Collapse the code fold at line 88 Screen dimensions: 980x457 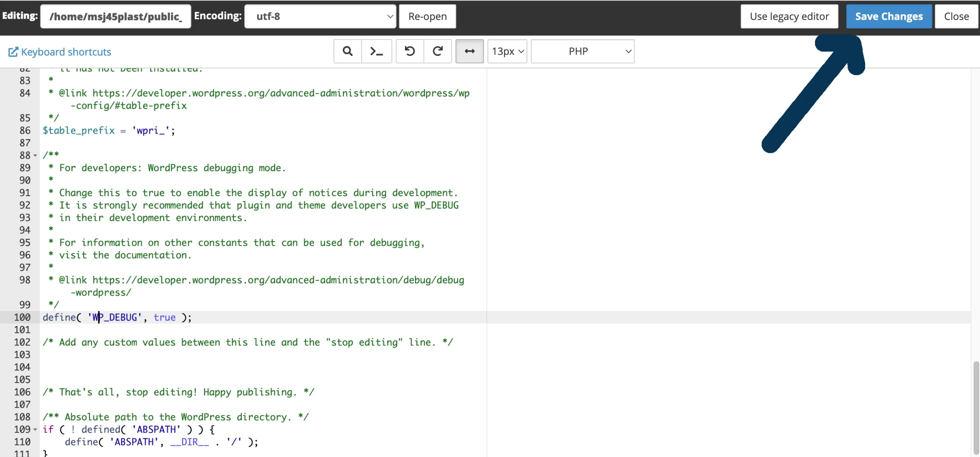(35, 156)
